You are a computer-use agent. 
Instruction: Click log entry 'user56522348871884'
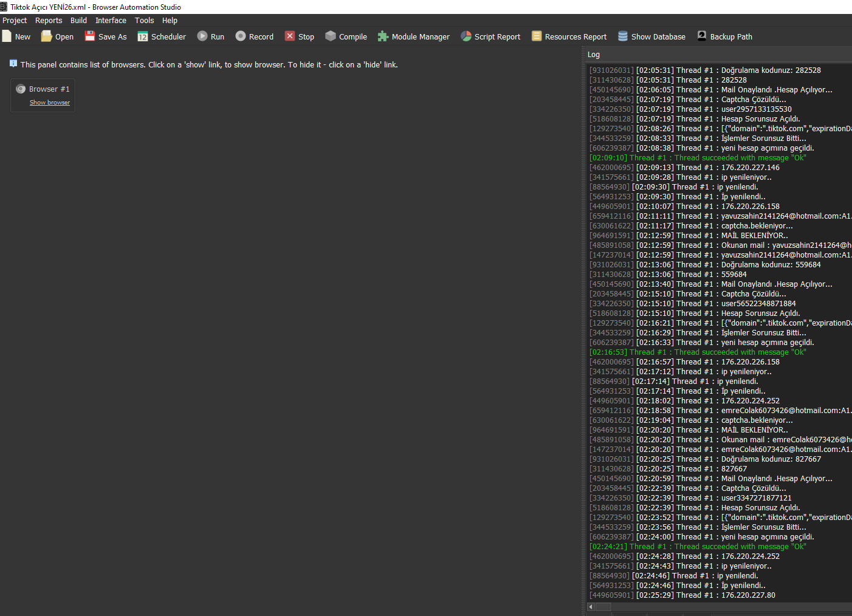693,304
